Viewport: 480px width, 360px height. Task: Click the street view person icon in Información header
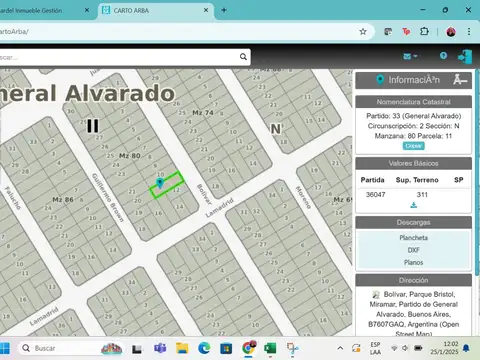pyautogui.click(x=460, y=80)
